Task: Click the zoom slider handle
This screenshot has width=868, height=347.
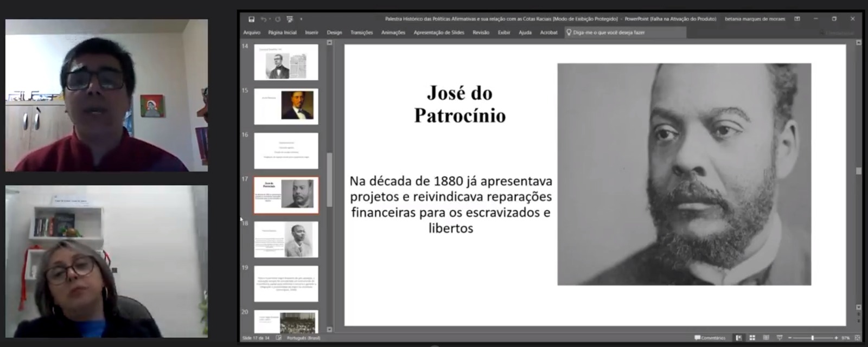Action: (812, 338)
